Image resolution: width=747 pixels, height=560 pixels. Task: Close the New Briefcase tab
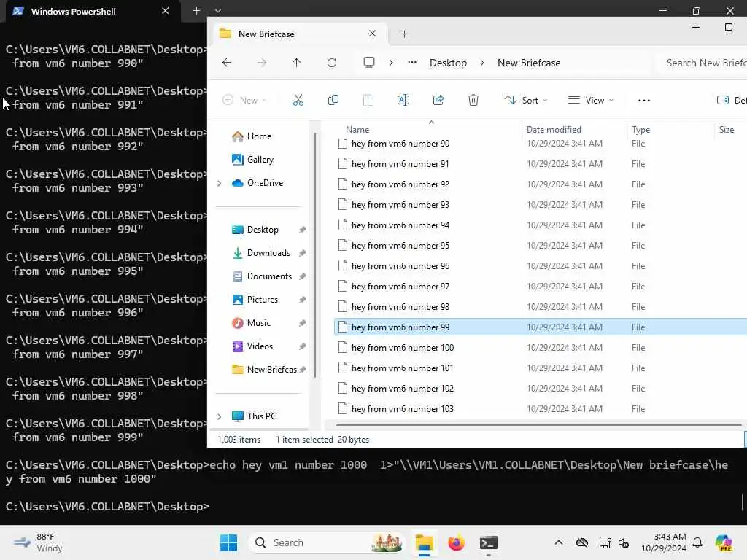point(373,34)
